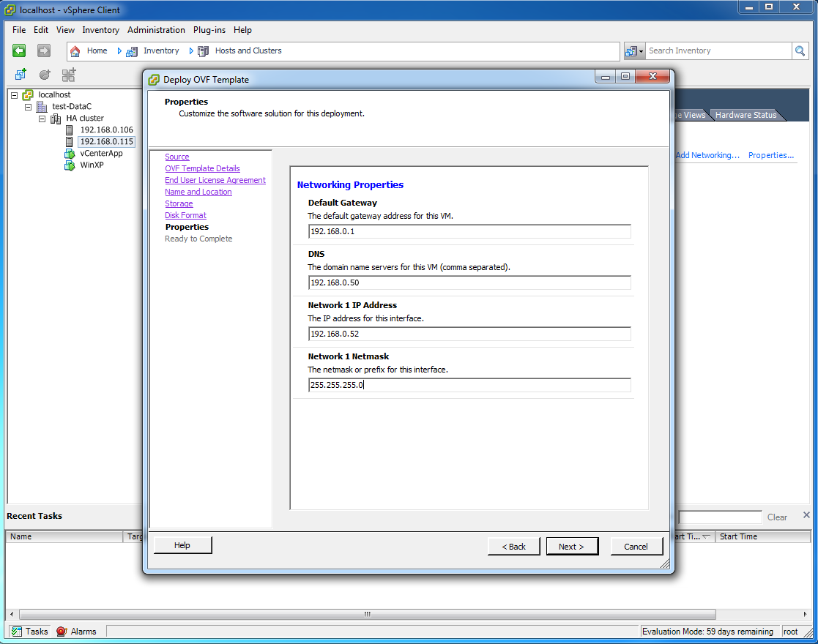
Task: Click the Name column header in tasks
Action: (64, 536)
